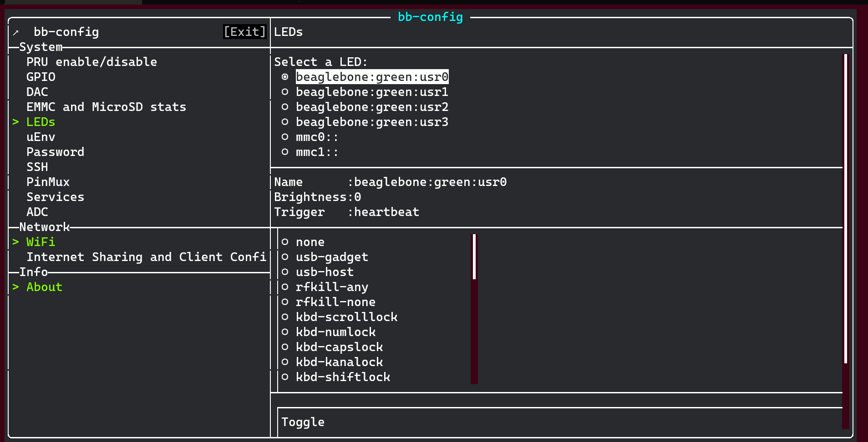Image resolution: width=868 pixels, height=442 pixels.
Task: Expand the About entry under Info
Action: point(44,287)
